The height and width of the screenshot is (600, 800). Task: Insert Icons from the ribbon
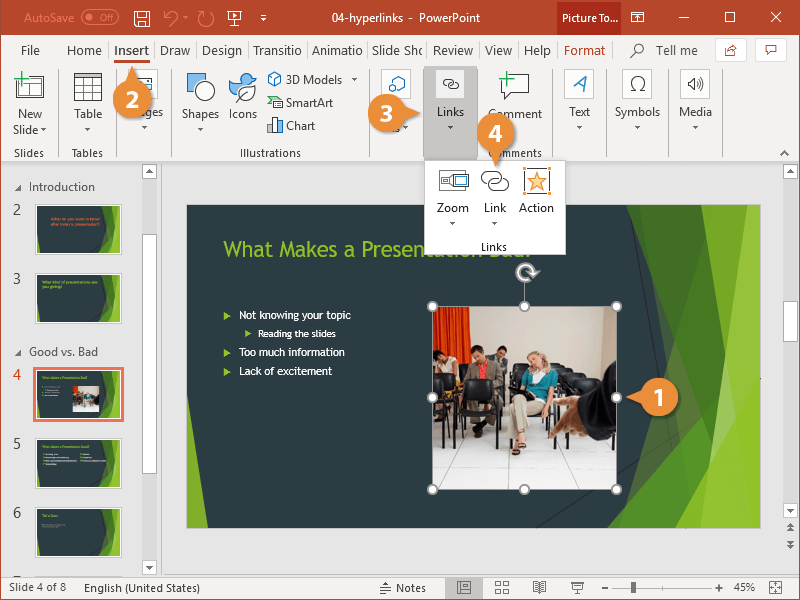tap(242, 96)
